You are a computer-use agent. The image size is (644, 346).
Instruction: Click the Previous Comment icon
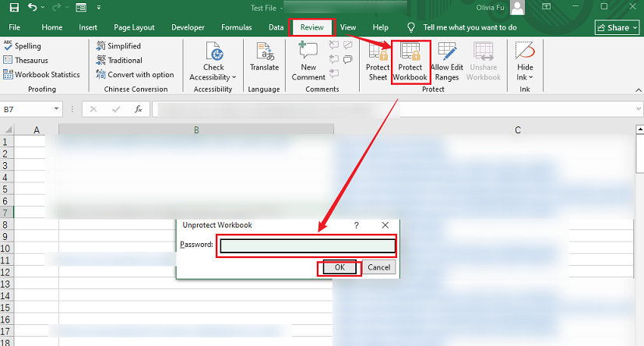(x=334, y=59)
